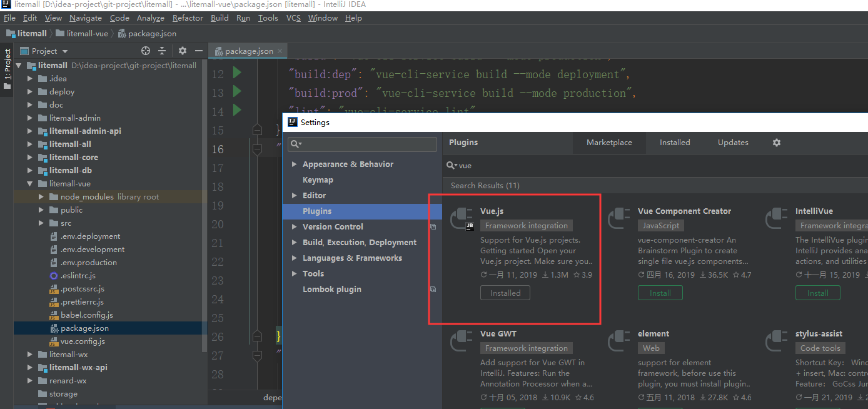Click the JavaScript tag under Vue Component Creator

(660, 226)
